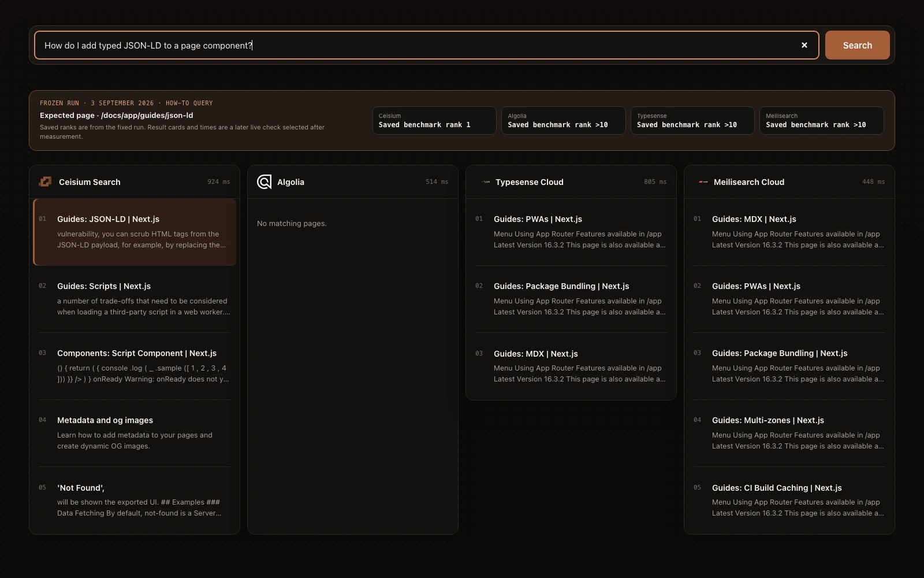Open Meilisearch result Guides: CI Build Caching | Next.js

[x=789, y=500]
